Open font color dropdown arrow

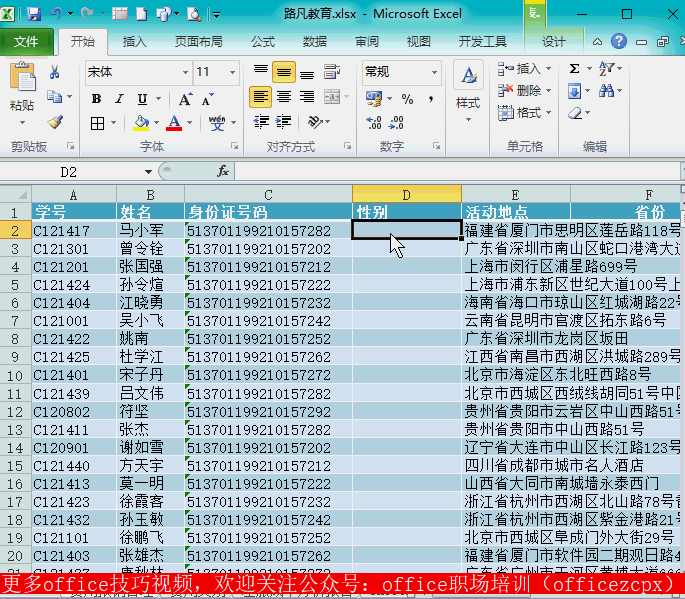[x=190, y=123]
